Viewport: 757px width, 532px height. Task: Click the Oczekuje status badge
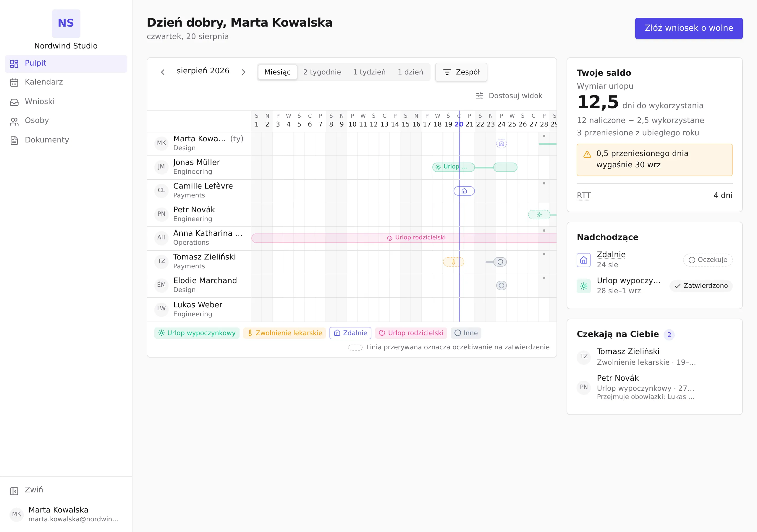[x=708, y=260]
